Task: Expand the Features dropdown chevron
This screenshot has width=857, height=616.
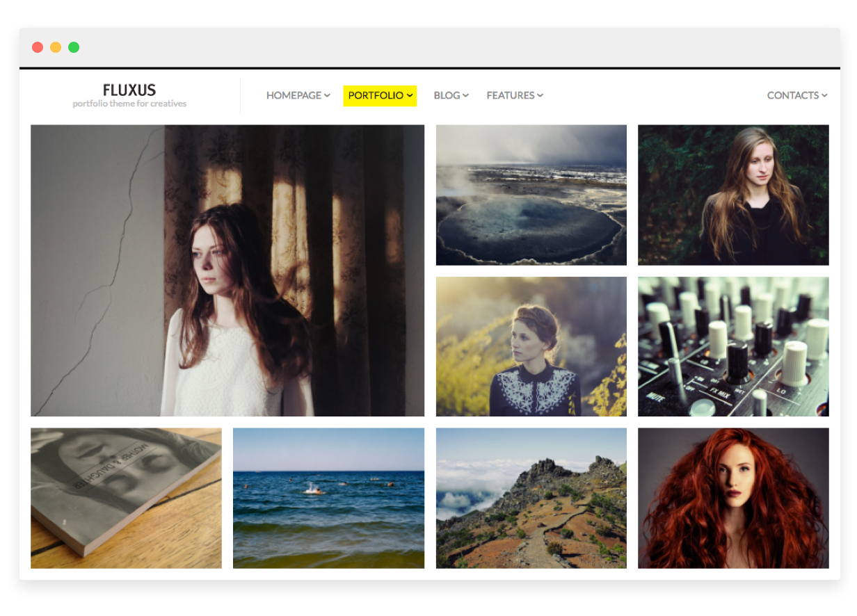Action: pos(540,95)
